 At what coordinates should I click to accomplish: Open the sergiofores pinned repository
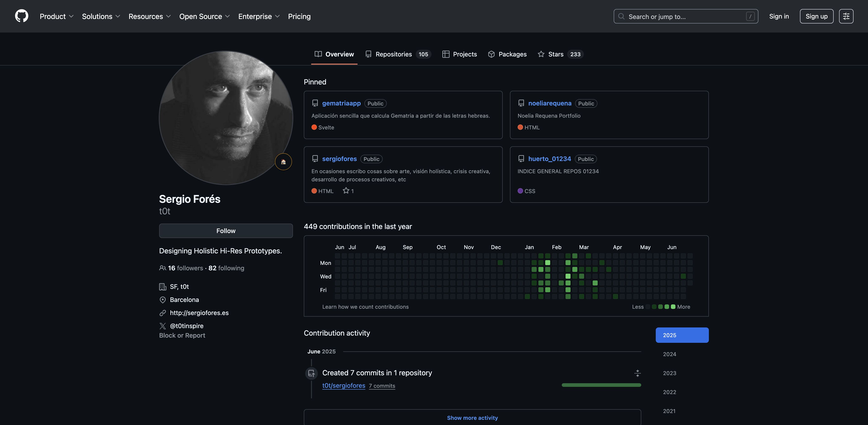click(339, 159)
